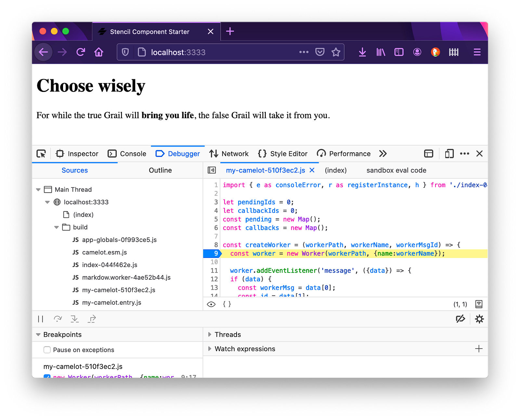Click the element picker icon in DevTools
This screenshot has height=420, width=520.
pyautogui.click(x=41, y=154)
